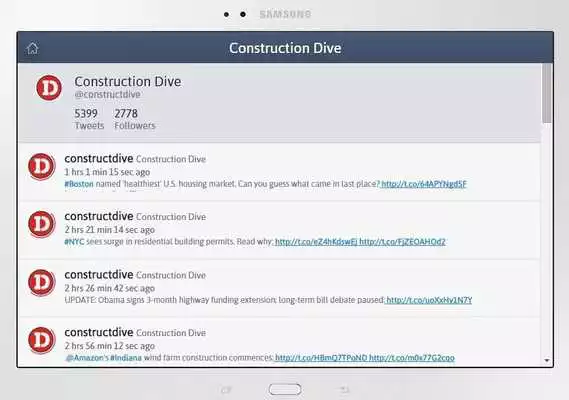Tap the Samsung tablet home button
Viewport: 569px width, 400px height.
click(285, 389)
